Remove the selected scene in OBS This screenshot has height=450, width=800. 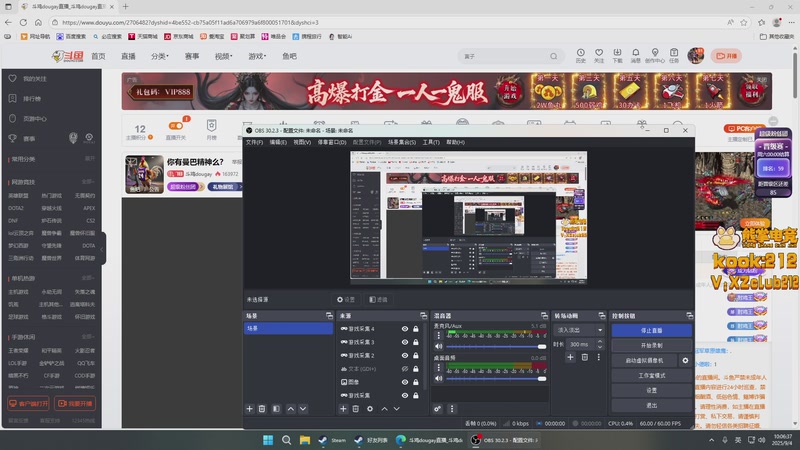[262, 409]
